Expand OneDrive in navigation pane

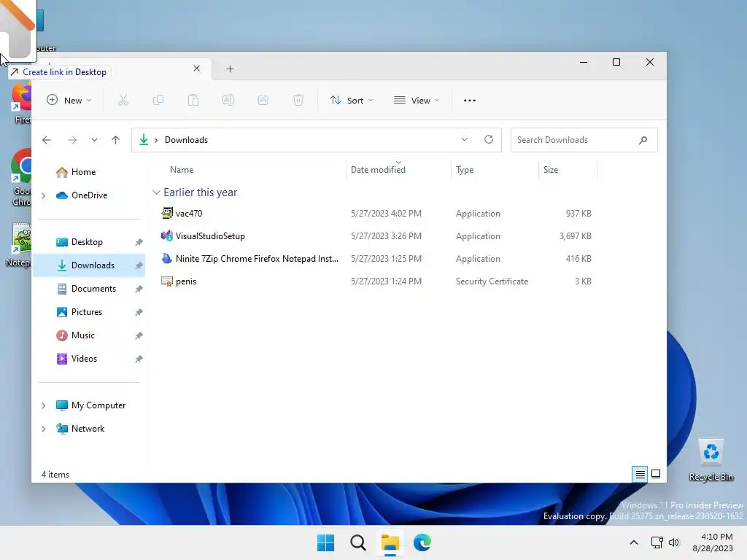click(x=43, y=195)
